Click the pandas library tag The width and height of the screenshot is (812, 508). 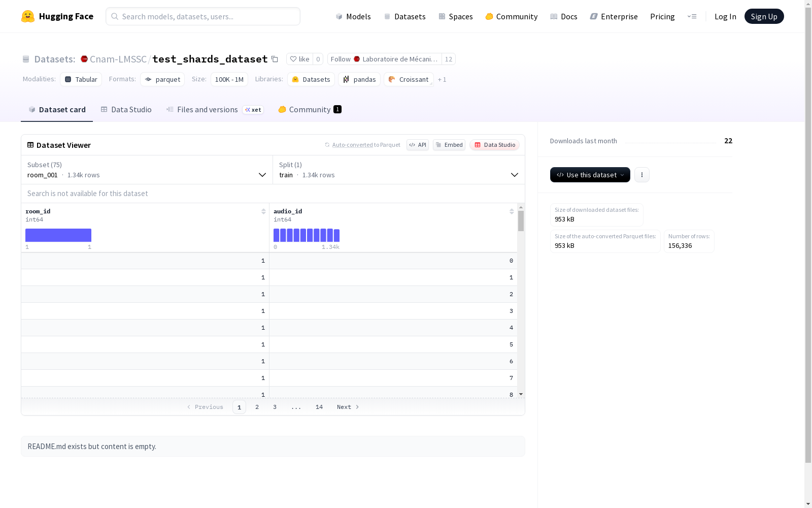359,79
